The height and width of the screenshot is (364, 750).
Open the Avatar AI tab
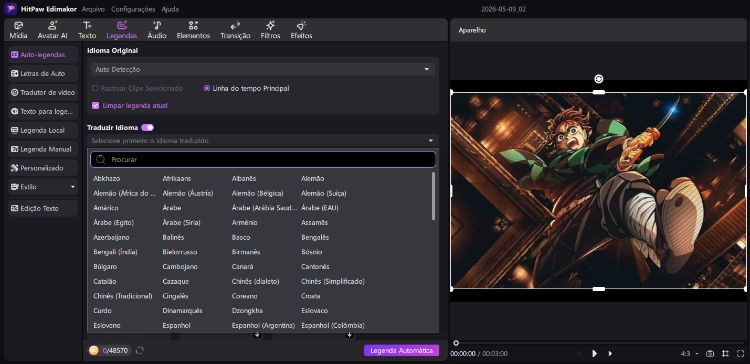(x=53, y=30)
